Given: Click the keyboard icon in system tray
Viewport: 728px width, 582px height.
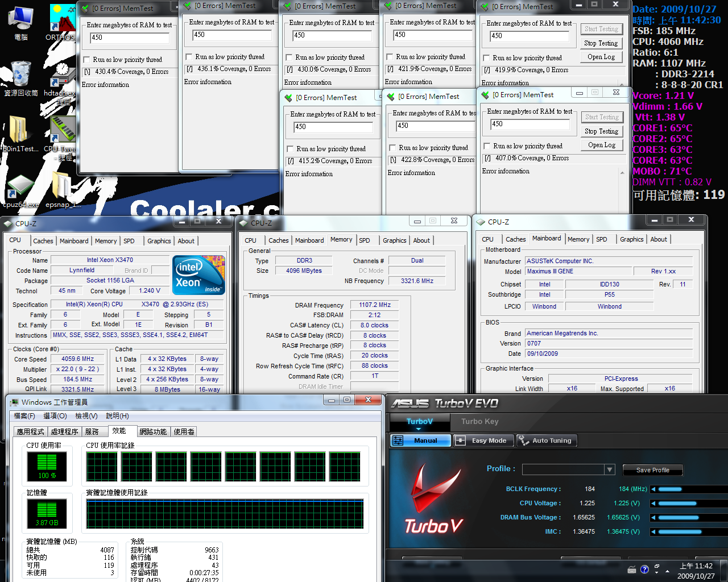Looking at the screenshot, I should click(631, 569).
